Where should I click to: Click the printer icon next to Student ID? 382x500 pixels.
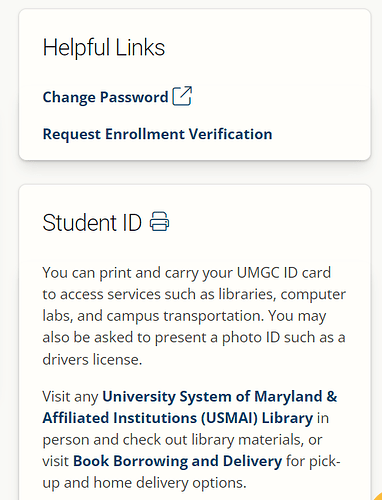pos(159,221)
